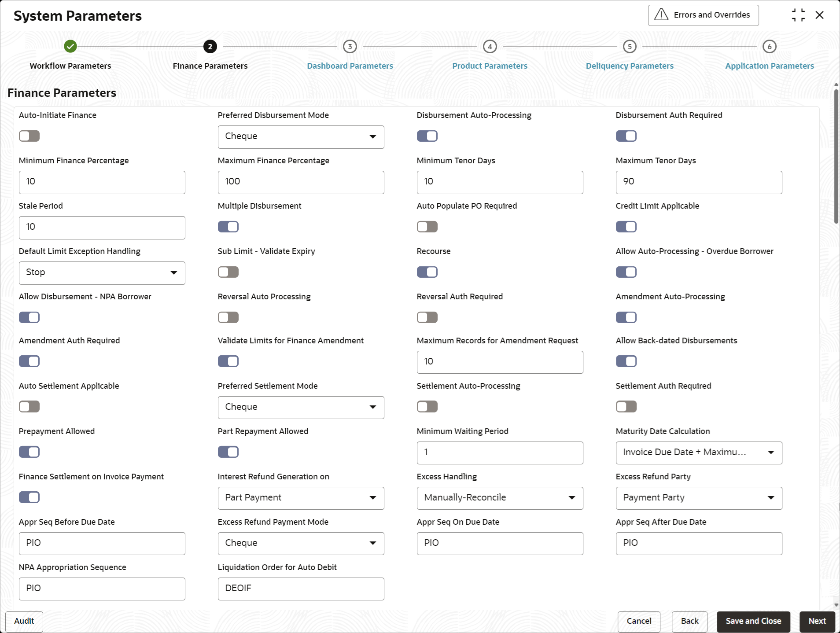840x633 pixels.
Task: Click step 3 circle for Dashboard Parameters
Action: point(350,46)
